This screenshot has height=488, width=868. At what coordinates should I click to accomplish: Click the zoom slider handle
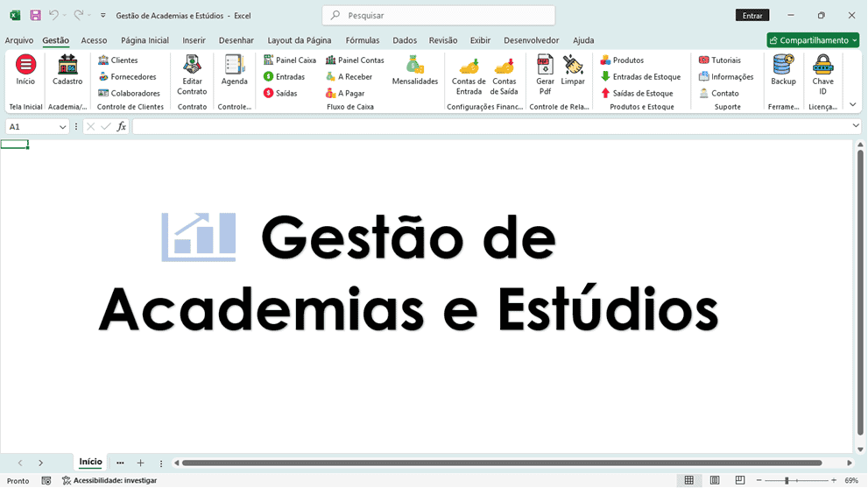pyautogui.click(x=787, y=481)
